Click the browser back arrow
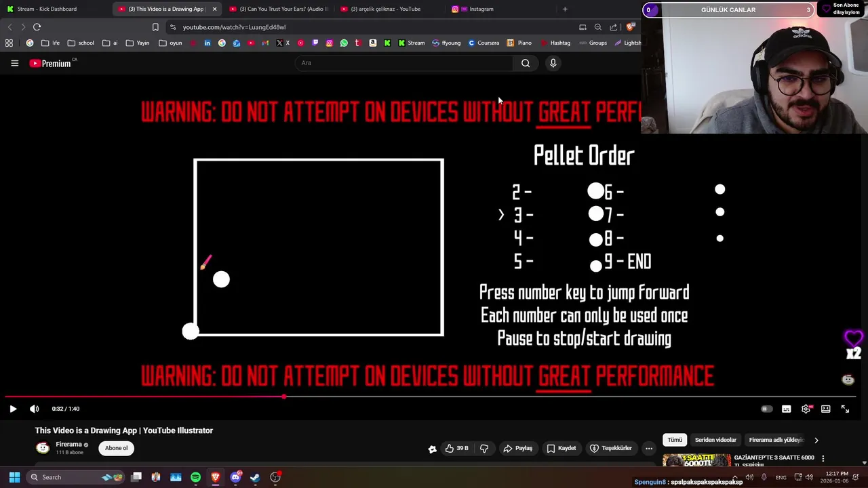 pos(9,27)
